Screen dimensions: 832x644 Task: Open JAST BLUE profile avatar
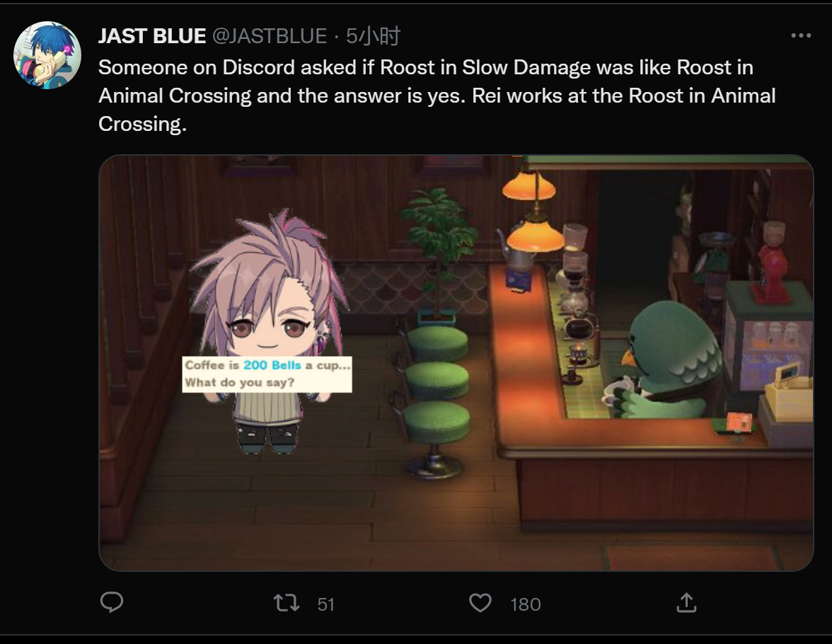(x=47, y=55)
